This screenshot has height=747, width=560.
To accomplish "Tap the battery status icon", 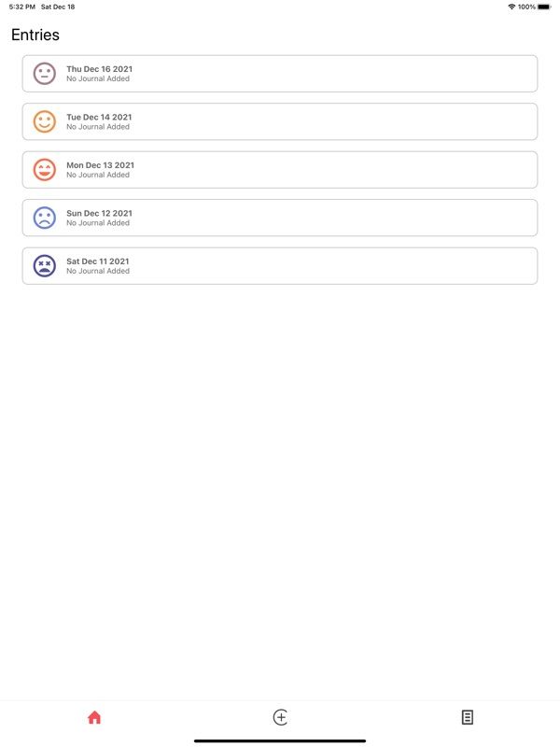I will click(x=544, y=7).
